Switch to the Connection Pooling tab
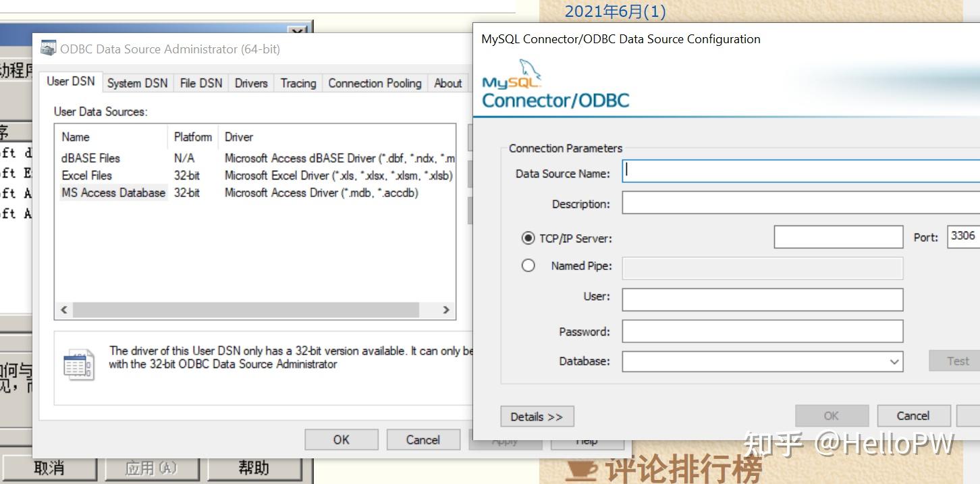Image resolution: width=980 pixels, height=484 pixels. coord(375,83)
